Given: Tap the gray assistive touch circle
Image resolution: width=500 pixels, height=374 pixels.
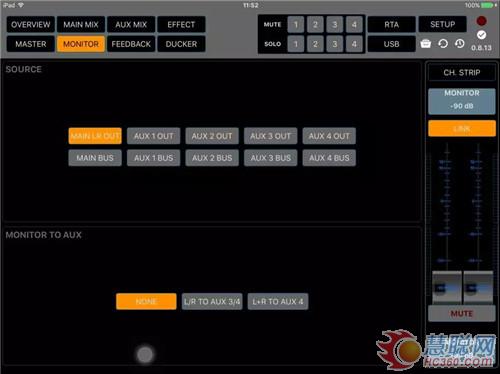Looking at the screenshot, I should coord(145,354).
